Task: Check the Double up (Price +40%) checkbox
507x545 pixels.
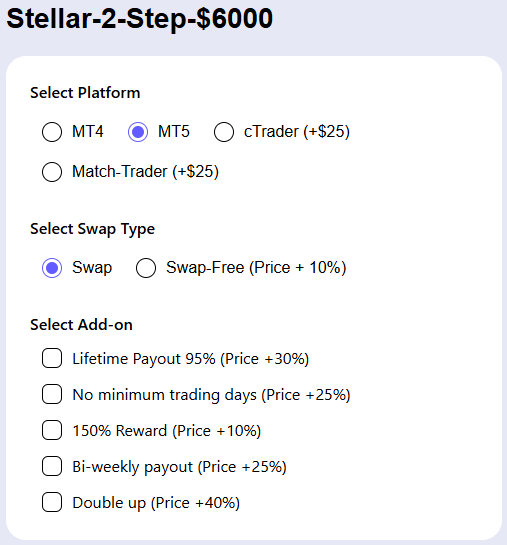Action: tap(52, 502)
